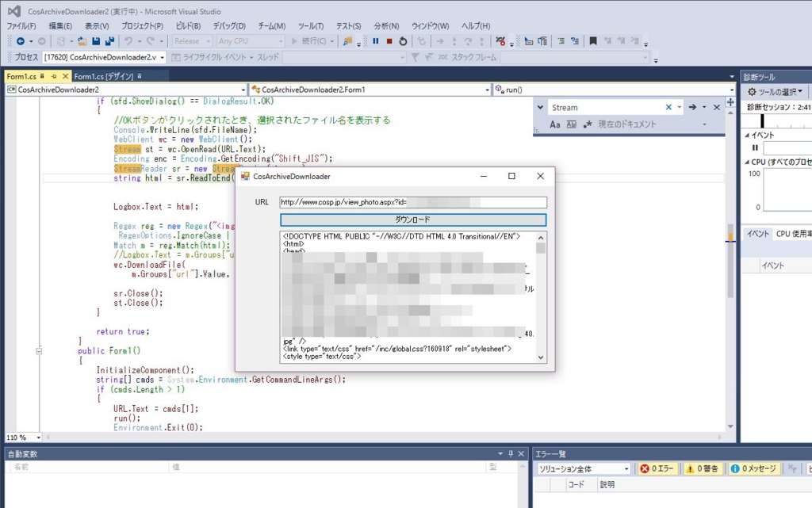Screen dimensions: 812x508
Task: Toggle the 0 messages filter button
Action: click(x=753, y=468)
